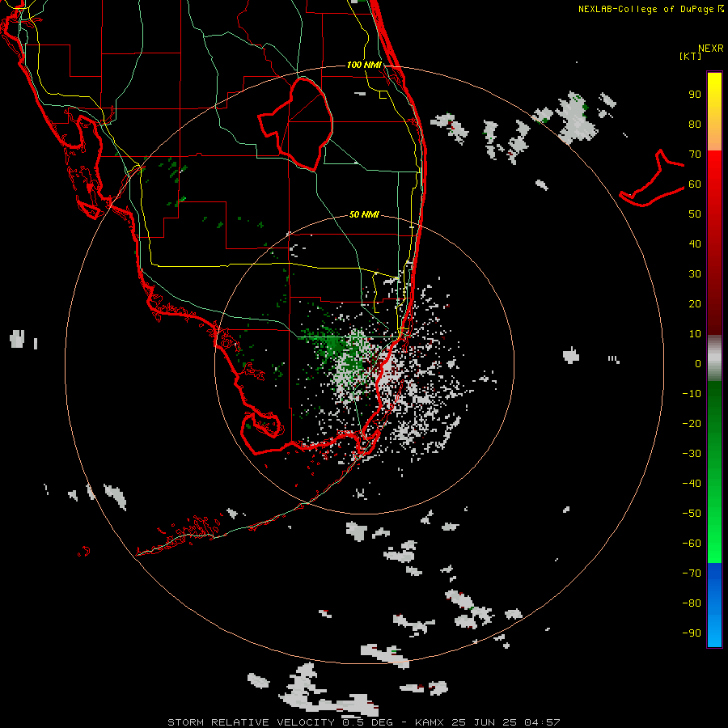Click the positive 30 knots scale label
Viewport: 728px width, 728px height.
(695, 274)
